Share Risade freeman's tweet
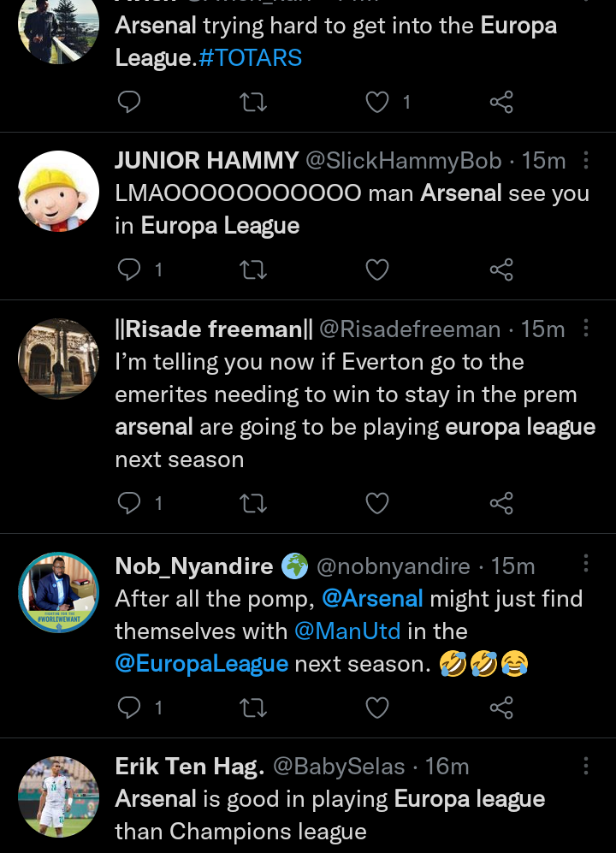Image resolution: width=616 pixels, height=853 pixels. click(500, 504)
